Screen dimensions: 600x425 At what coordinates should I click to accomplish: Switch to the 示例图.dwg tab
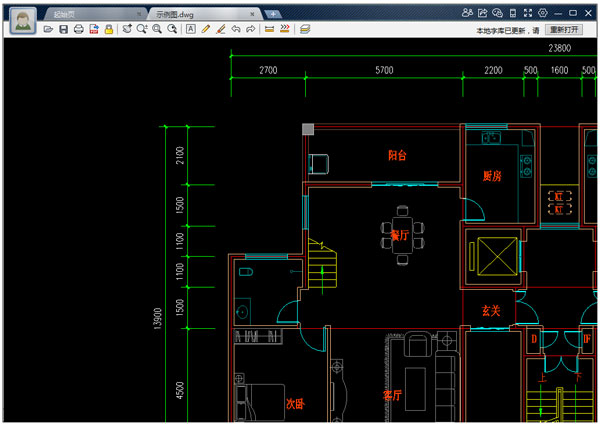click(205, 14)
